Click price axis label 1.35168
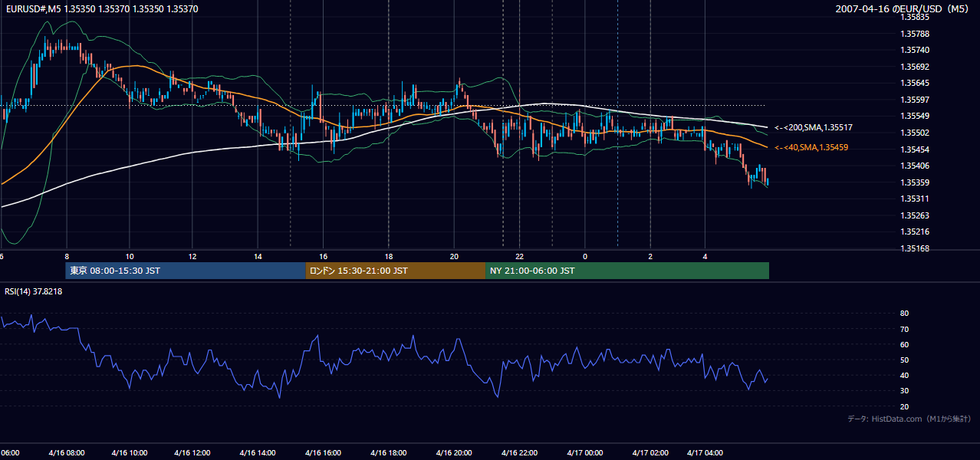980x460 pixels. pyautogui.click(x=916, y=248)
